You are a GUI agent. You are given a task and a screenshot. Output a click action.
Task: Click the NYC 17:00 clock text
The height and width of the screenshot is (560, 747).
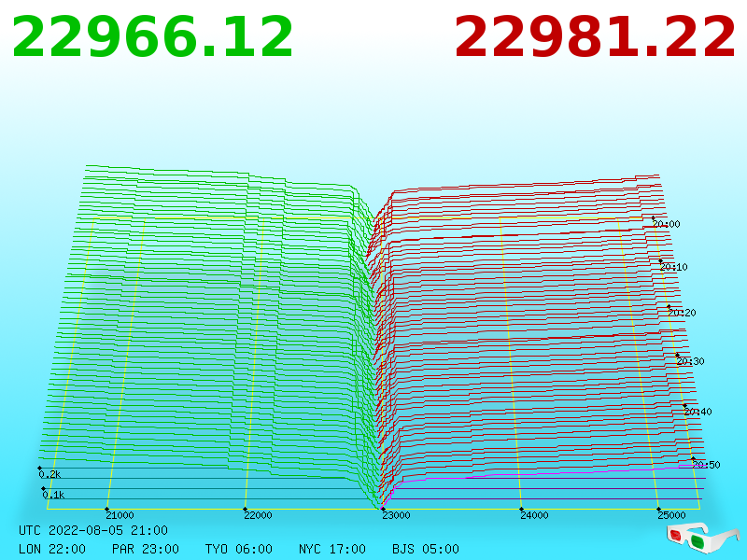click(332, 549)
